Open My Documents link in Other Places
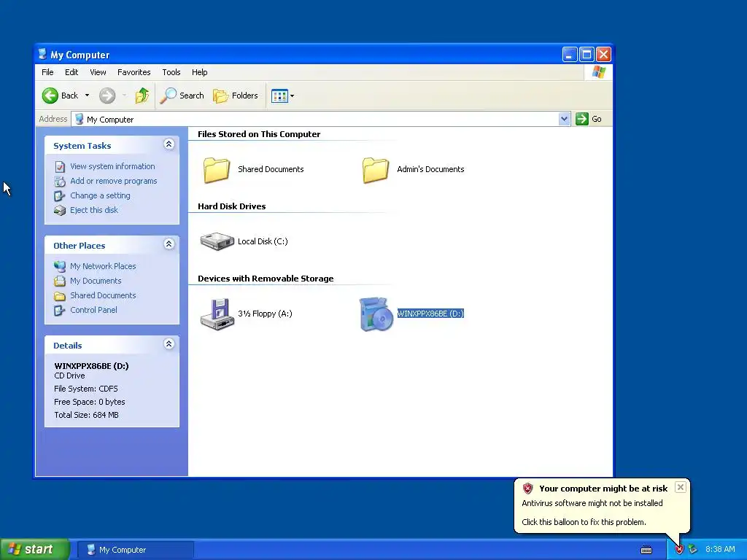The width and height of the screenshot is (747, 560). [96, 281]
